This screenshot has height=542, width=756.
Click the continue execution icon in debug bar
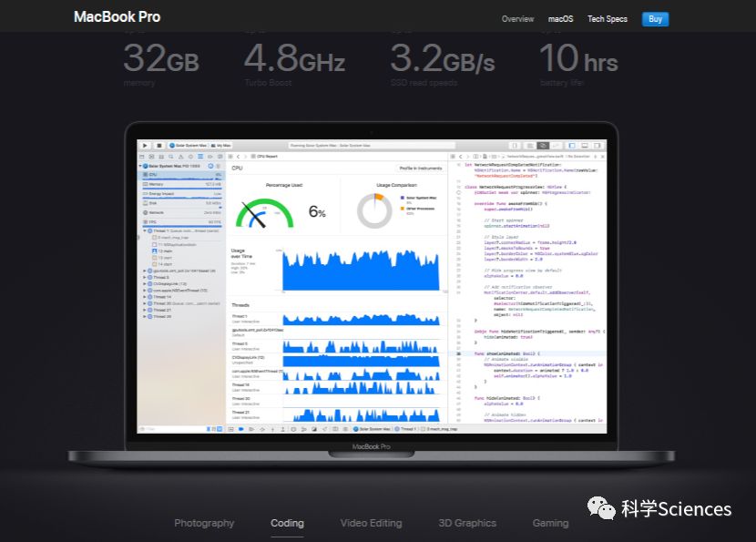(251, 429)
